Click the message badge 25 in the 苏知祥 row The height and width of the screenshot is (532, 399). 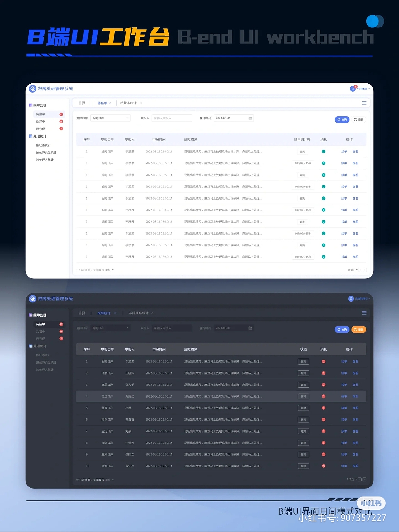coord(324,466)
